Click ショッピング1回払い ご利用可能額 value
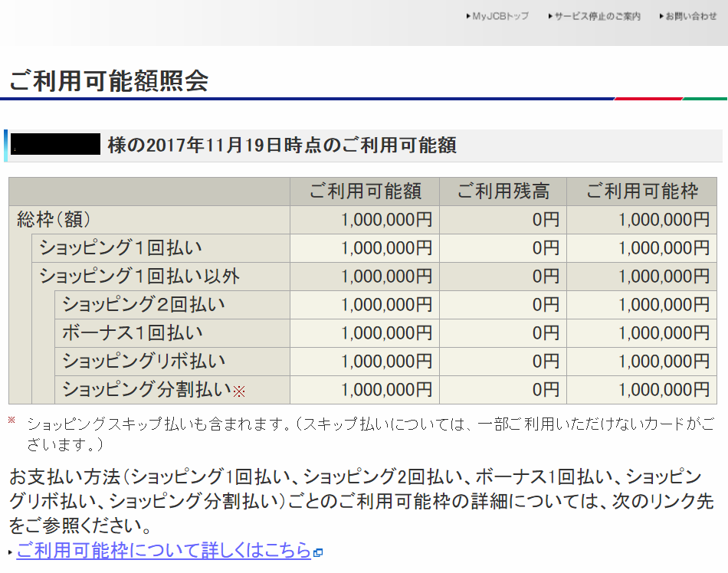The height and width of the screenshot is (573, 728). click(387, 247)
